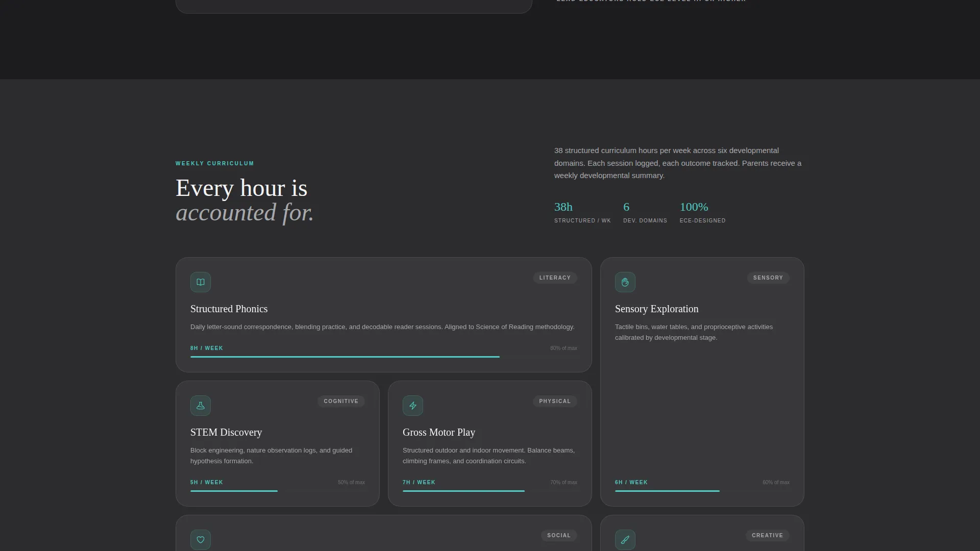Select the SENSORY tag badge

tap(768, 278)
